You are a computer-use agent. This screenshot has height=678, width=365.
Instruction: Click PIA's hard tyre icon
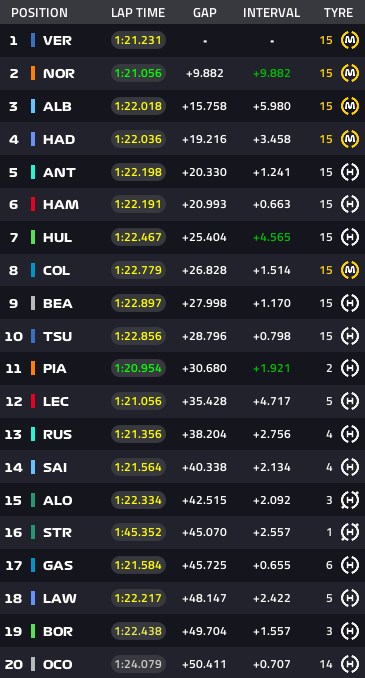coord(350,368)
